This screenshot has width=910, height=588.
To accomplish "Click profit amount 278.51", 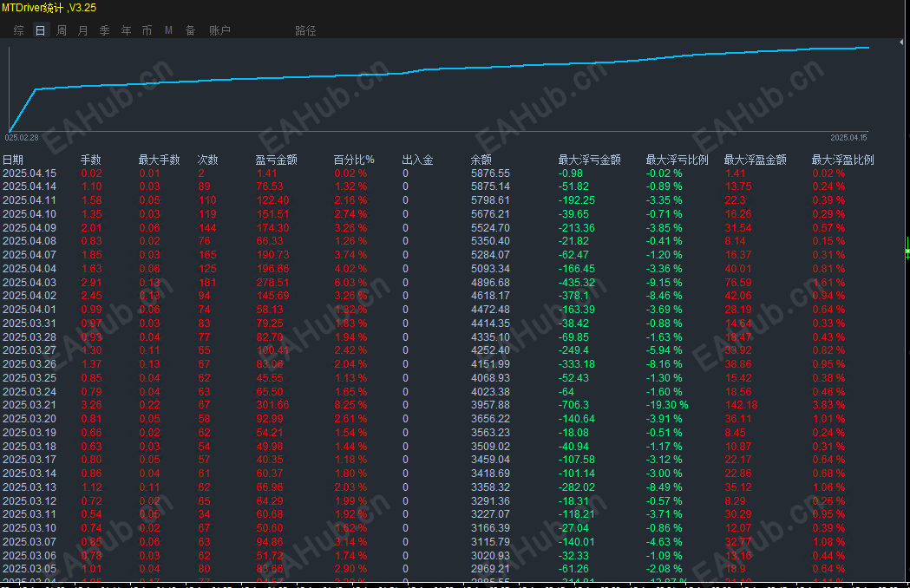I will coord(272,283).
